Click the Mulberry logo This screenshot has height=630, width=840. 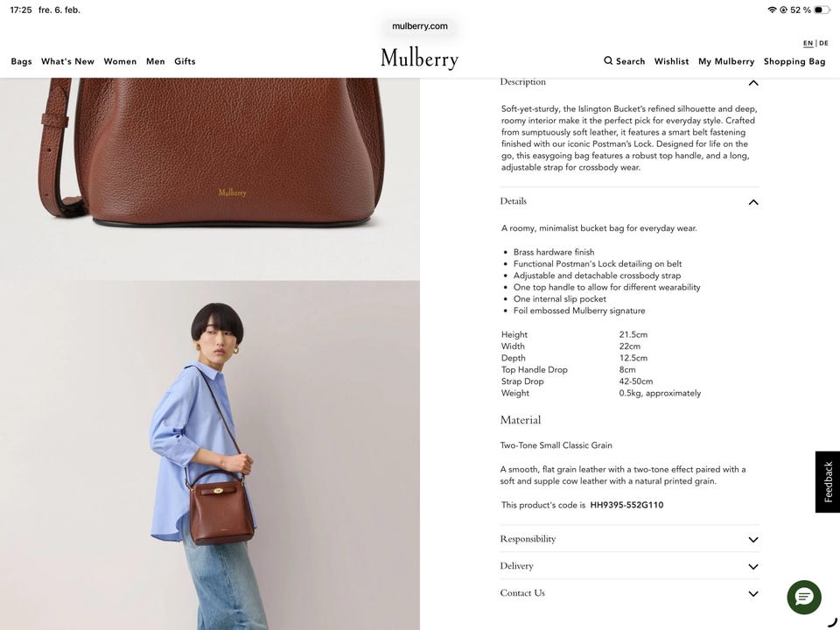click(x=419, y=59)
